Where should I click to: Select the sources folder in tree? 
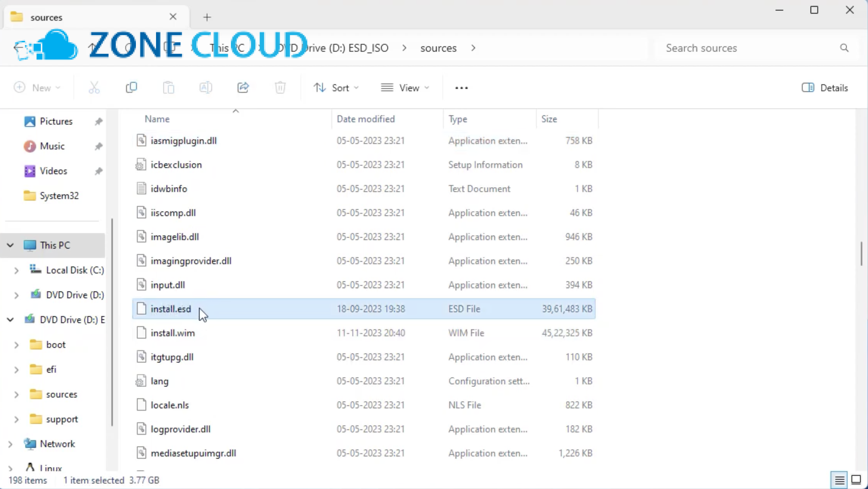pos(61,394)
